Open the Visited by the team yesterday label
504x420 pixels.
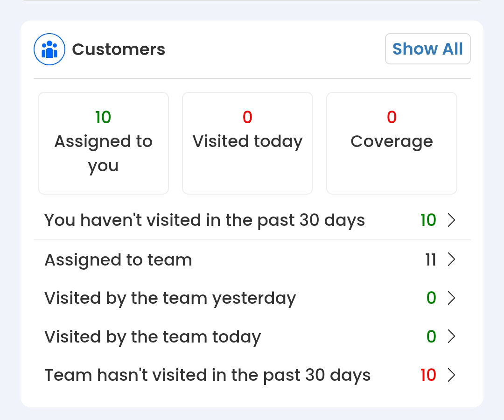click(170, 299)
